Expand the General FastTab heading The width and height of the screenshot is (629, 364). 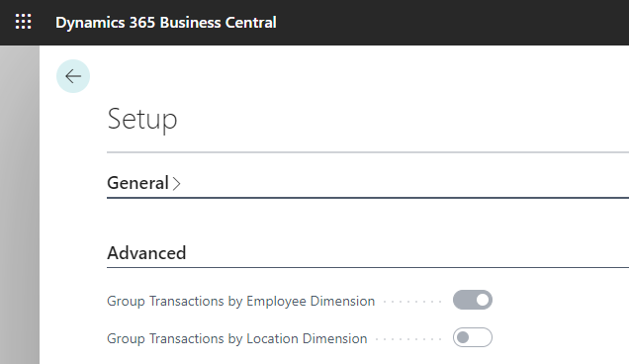click(x=137, y=183)
